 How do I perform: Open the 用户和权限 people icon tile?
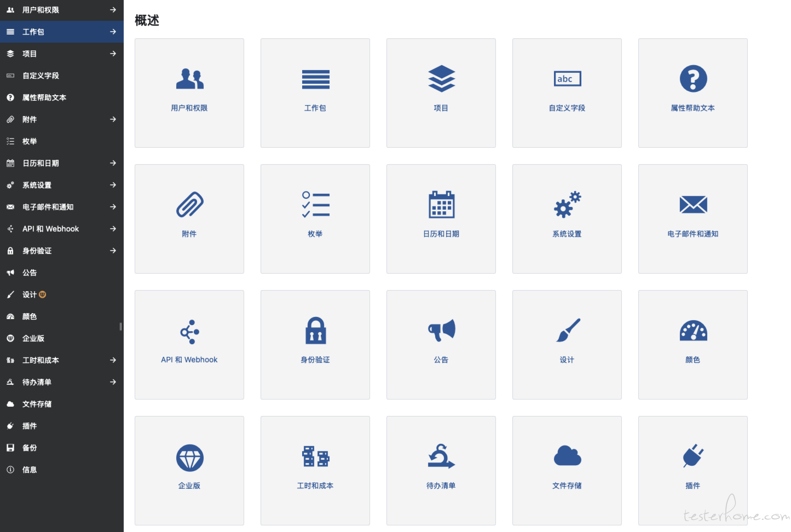click(189, 93)
